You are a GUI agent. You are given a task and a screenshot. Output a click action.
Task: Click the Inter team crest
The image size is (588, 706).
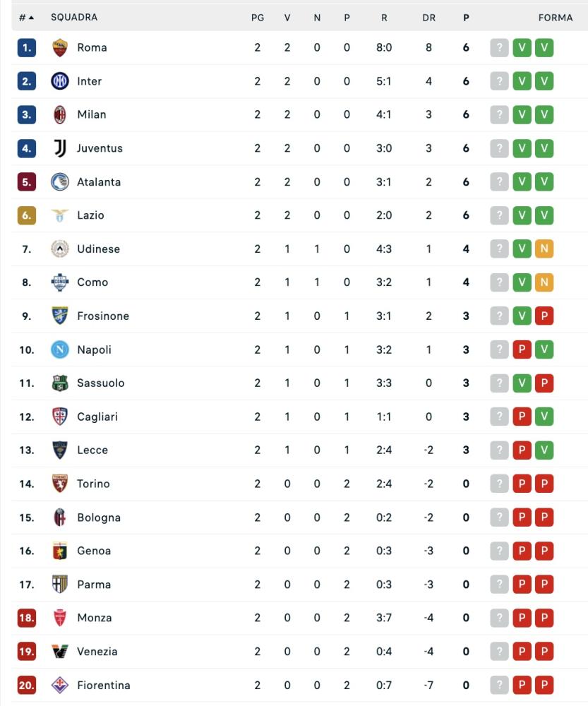[60, 81]
